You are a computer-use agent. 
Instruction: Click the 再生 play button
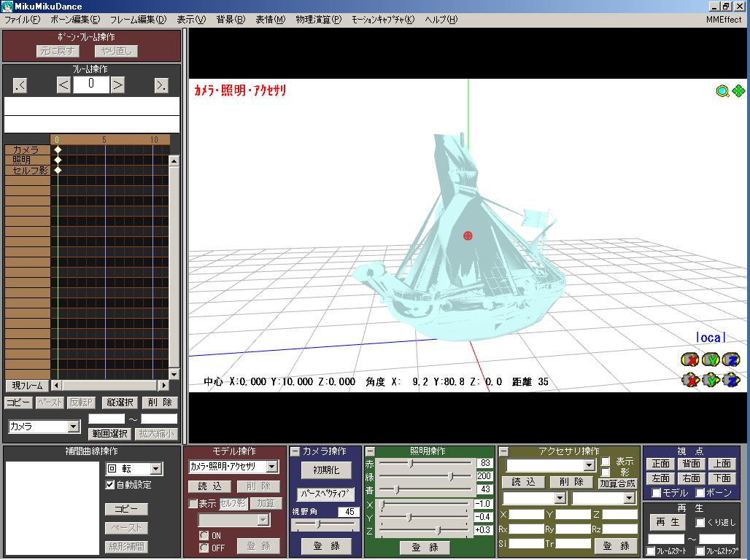(668, 522)
